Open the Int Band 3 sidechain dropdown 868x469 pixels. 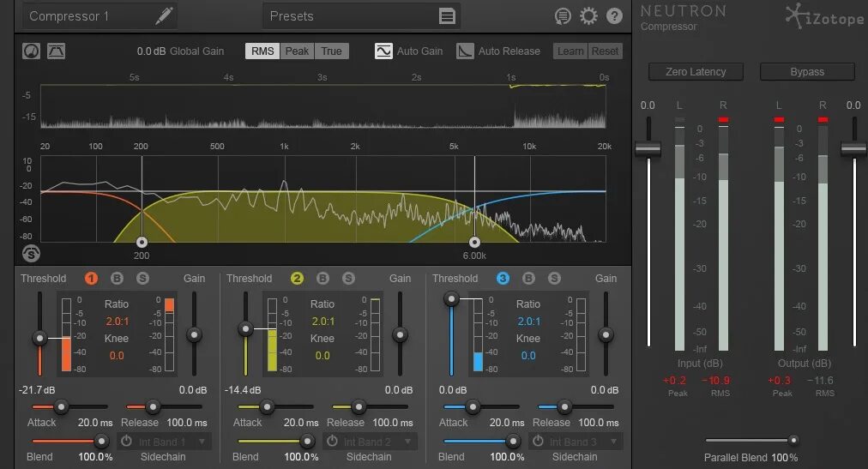point(583,442)
